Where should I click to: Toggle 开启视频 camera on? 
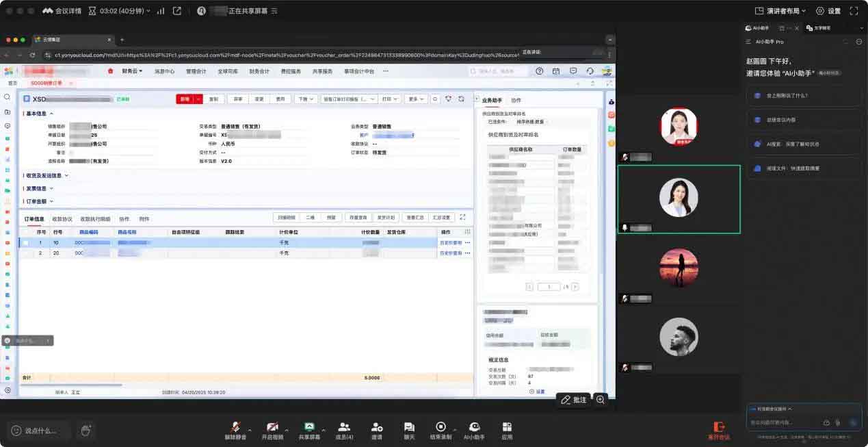pyautogui.click(x=272, y=427)
